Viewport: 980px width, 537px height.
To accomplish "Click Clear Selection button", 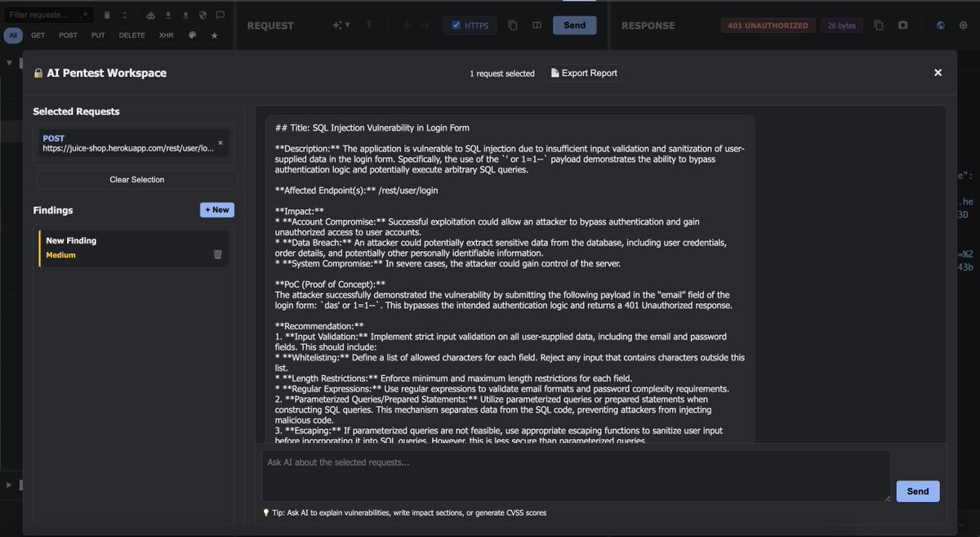I will pyautogui.click(x=136, y=180).
